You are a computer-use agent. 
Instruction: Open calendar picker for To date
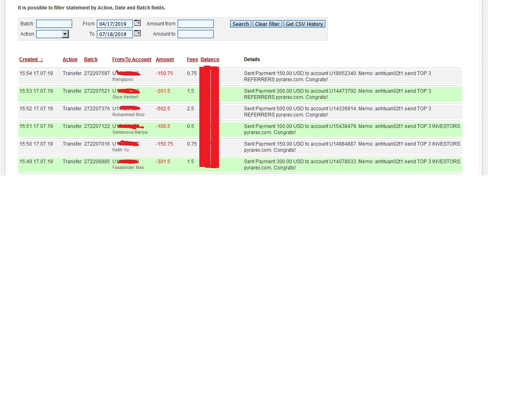coord(137,33)
